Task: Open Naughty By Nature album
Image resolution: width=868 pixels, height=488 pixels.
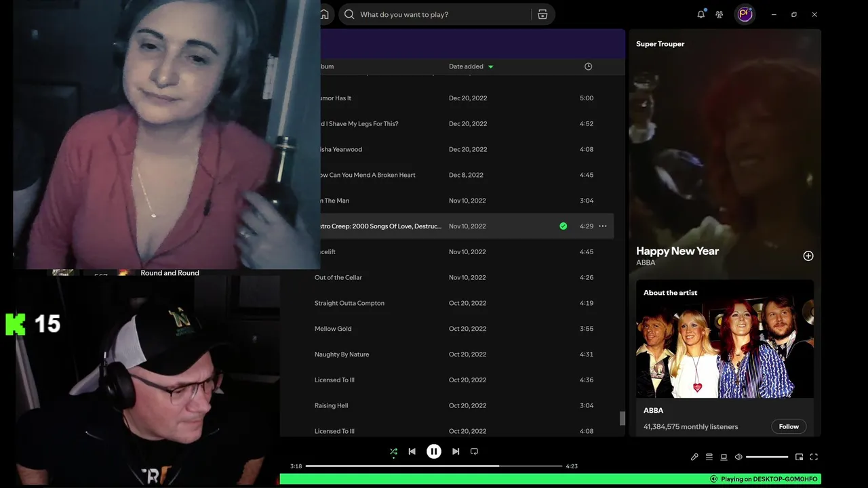Action: click(342, 354)
